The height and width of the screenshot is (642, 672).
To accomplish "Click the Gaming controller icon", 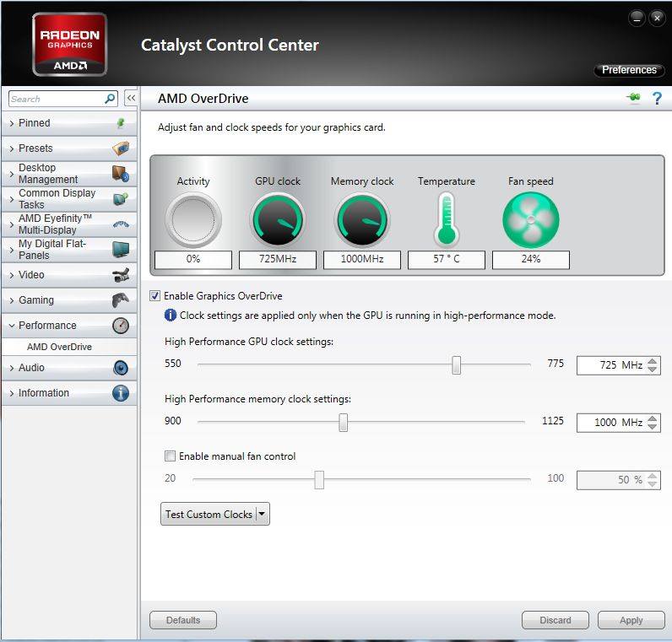I will point(121,300).
